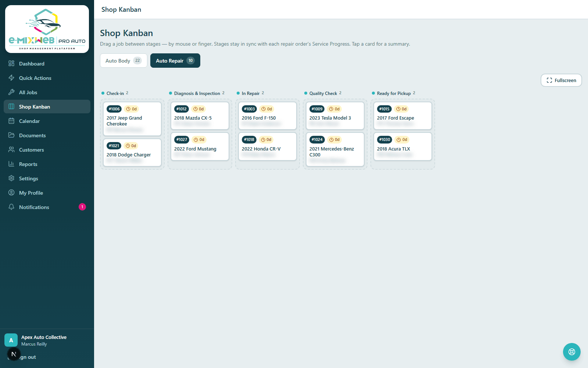Open the 2017 Jeep Grand Cherokee card

tap(132, 119)
